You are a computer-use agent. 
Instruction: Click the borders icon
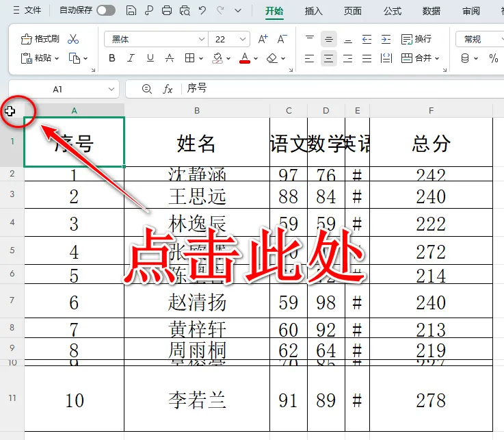pos(189,58)
